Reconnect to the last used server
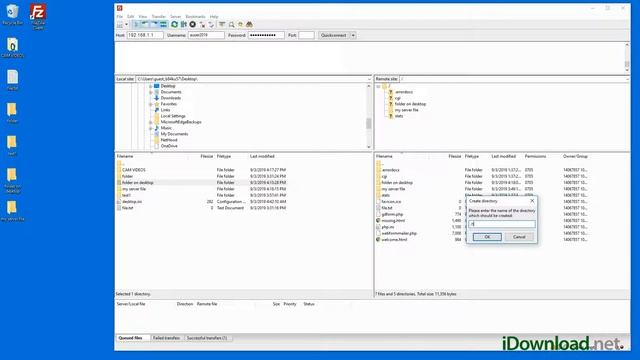Screen dimensions: 640x360 [x=211, y=25]
